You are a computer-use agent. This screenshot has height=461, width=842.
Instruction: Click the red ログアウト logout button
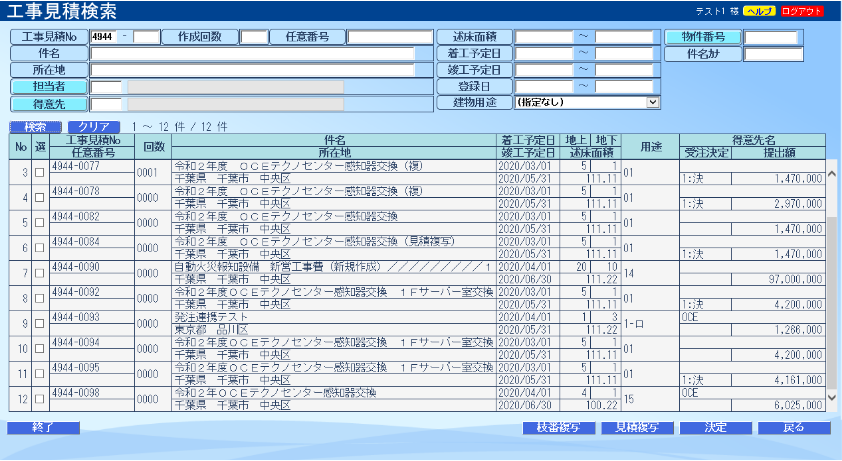tap(801, 11)
